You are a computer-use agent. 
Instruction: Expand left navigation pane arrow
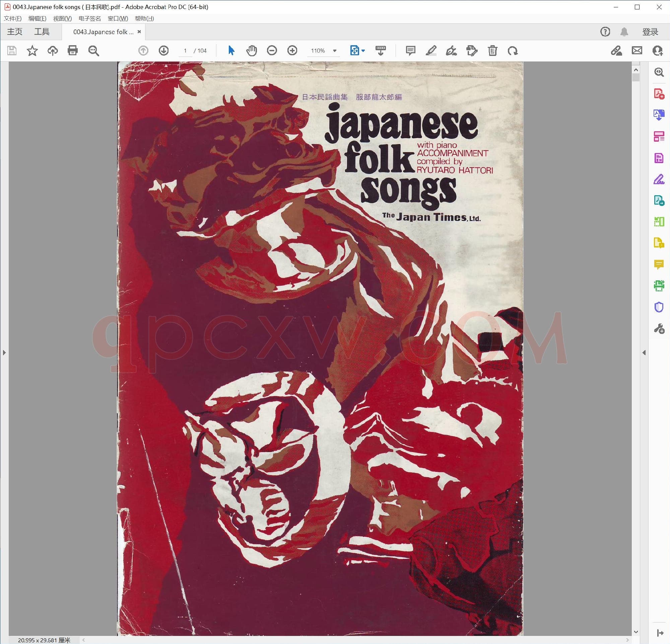point(4,352)
